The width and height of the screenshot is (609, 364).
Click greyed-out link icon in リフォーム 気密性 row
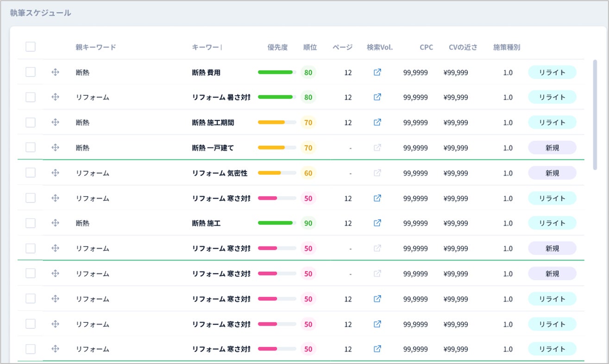[377, 173]
